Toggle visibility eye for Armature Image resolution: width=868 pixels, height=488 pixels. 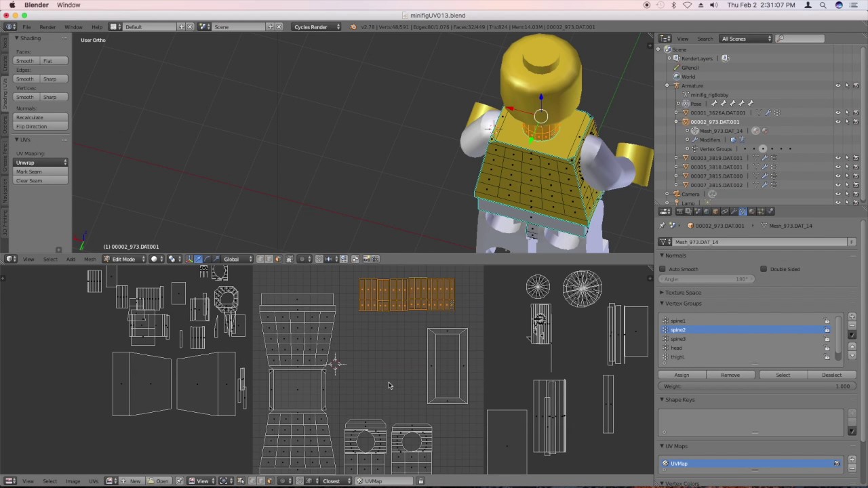pyautogui.click(x=838, y=85)
